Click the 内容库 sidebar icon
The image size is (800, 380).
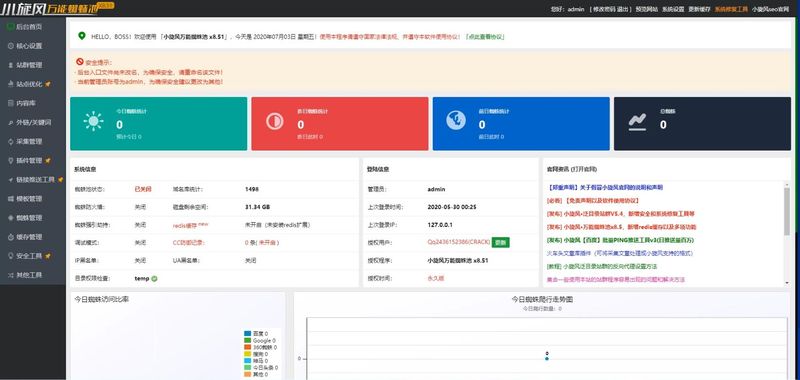pyautogui.click(x=11, y=104)
